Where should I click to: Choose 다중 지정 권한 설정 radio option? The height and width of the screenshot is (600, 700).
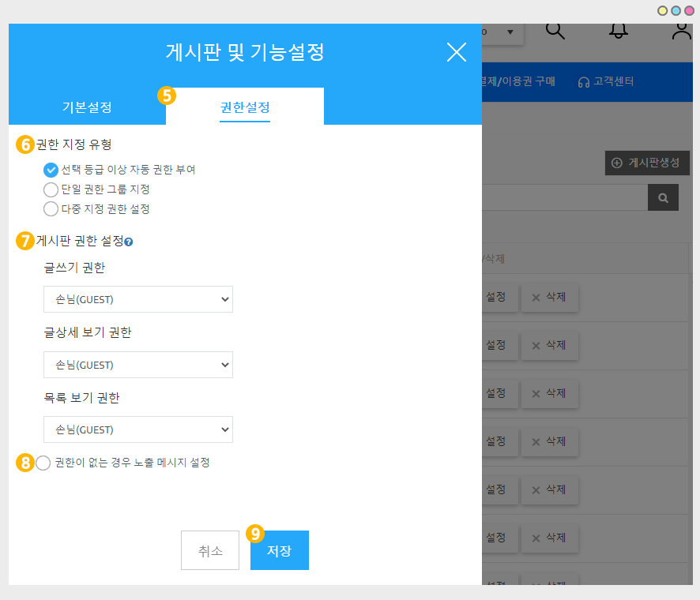[x=51, y=209]
